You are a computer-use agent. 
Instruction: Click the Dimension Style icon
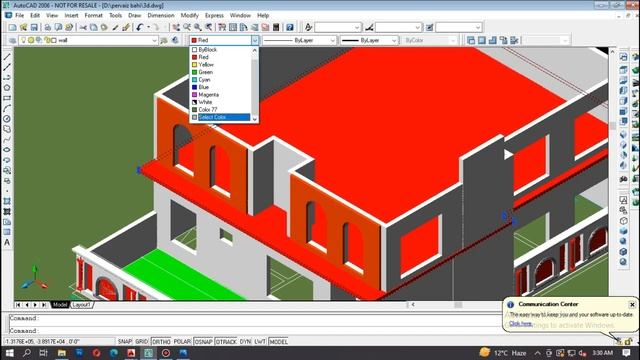[369, 27]
